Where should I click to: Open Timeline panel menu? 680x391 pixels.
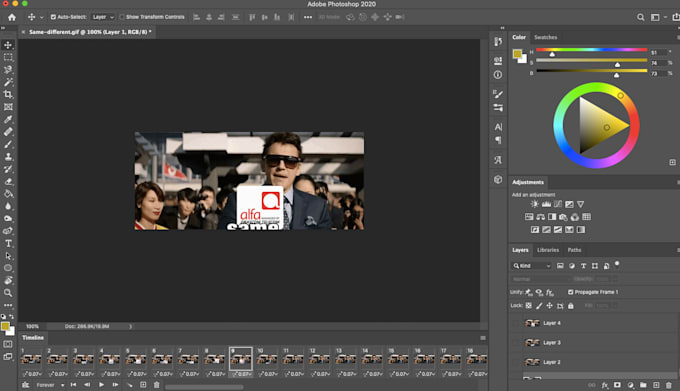483,338
